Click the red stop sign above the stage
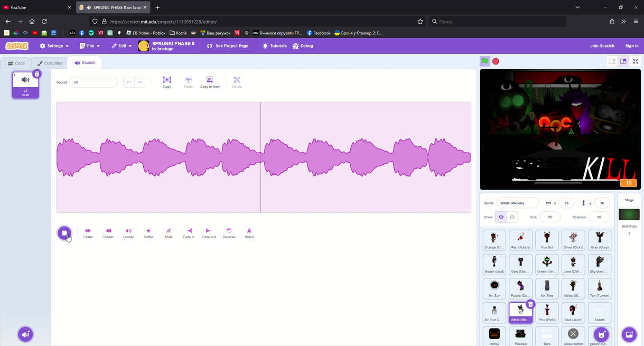Screen dimensions: 644x346 (496, 61)
